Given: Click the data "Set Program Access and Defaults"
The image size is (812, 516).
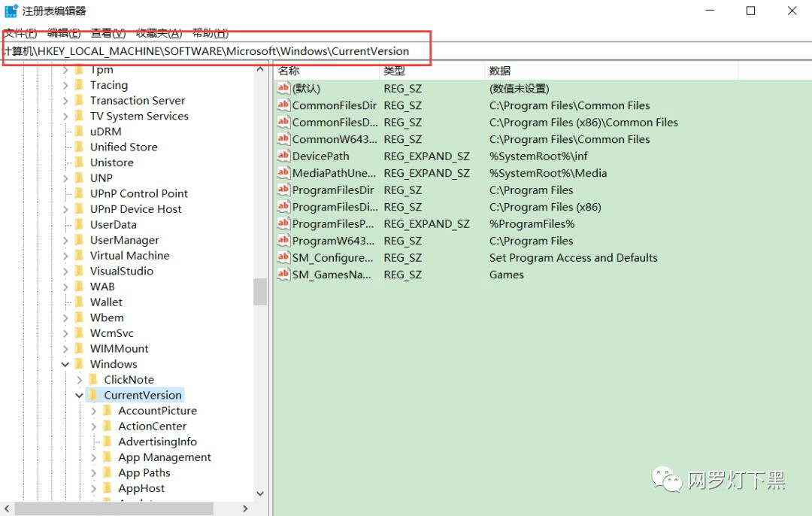Looking at the screenshot, I should tap(573, 257).
